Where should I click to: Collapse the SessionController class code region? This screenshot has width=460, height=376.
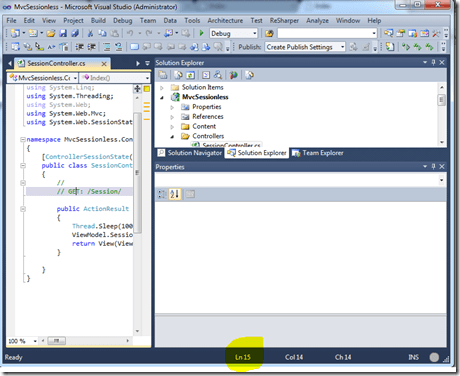(x=23, y=165)
